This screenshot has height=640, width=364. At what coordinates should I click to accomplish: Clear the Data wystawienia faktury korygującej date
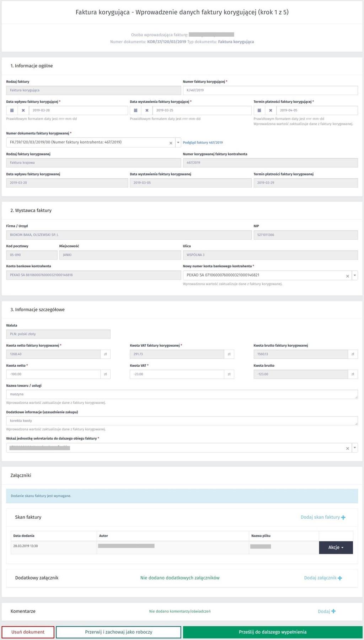(x=147, y=110)
